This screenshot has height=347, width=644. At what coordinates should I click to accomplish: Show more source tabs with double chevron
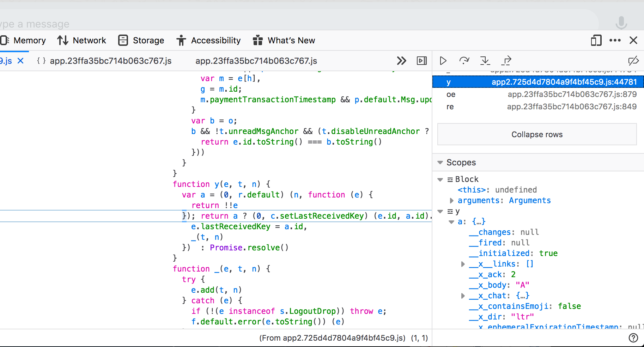tap(401, 61)
